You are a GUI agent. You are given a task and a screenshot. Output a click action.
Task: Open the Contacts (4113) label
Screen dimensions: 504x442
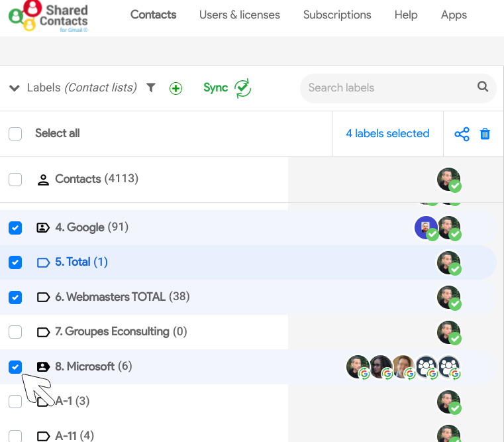click(x=97, y=178)
